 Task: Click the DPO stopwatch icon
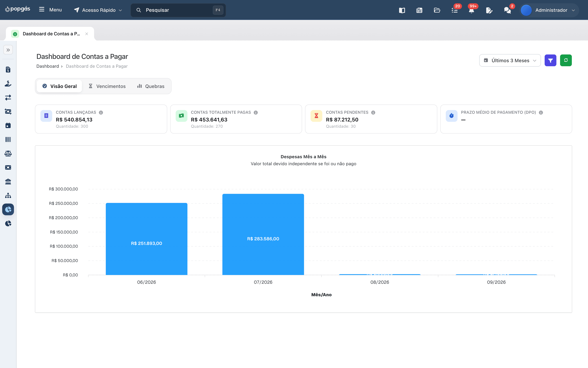click(x=451, y=116)
